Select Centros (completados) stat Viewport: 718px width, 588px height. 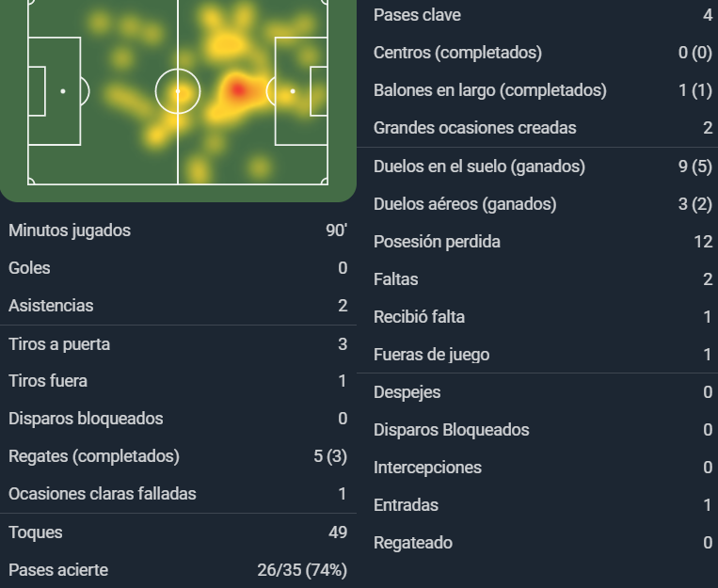pos(537,53)
